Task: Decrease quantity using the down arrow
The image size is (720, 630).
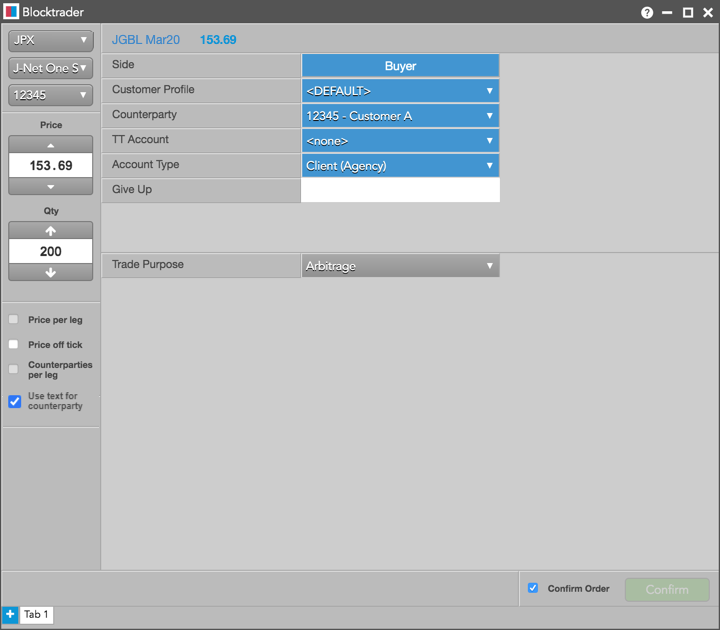Action: 50,272
